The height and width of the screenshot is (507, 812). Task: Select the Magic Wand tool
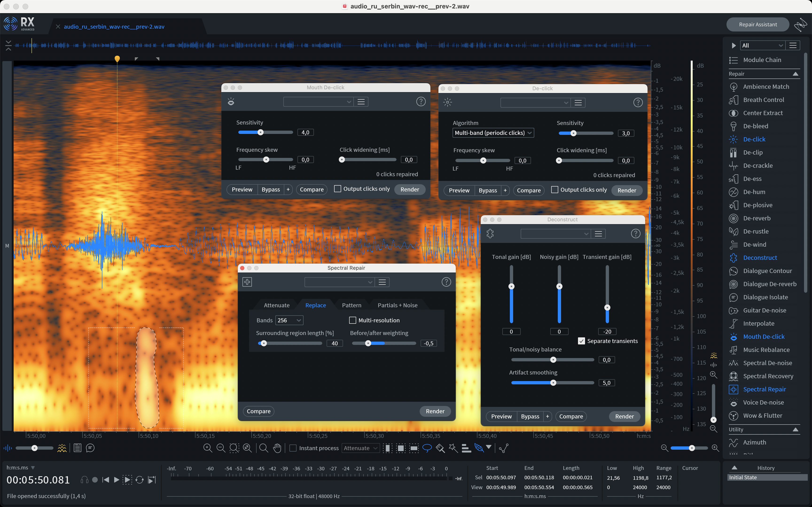pyautogui.click(x=453, y=448)
